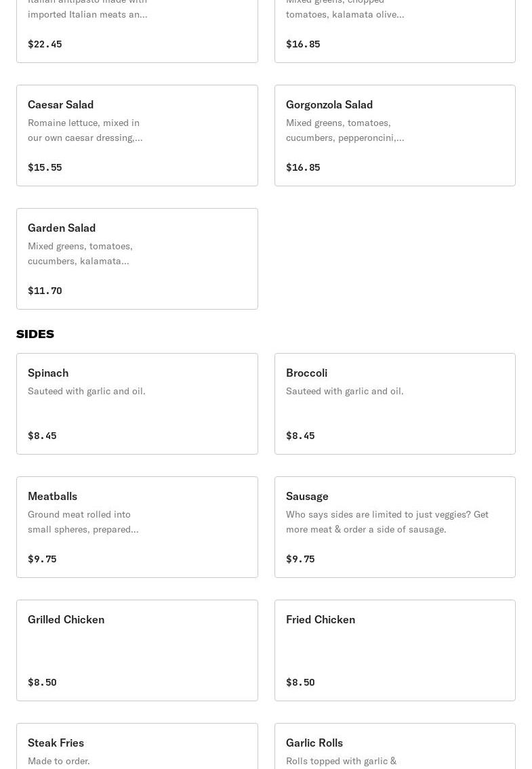Click the SIDES section heading
The image size is (532, 769).
[35, 334]
